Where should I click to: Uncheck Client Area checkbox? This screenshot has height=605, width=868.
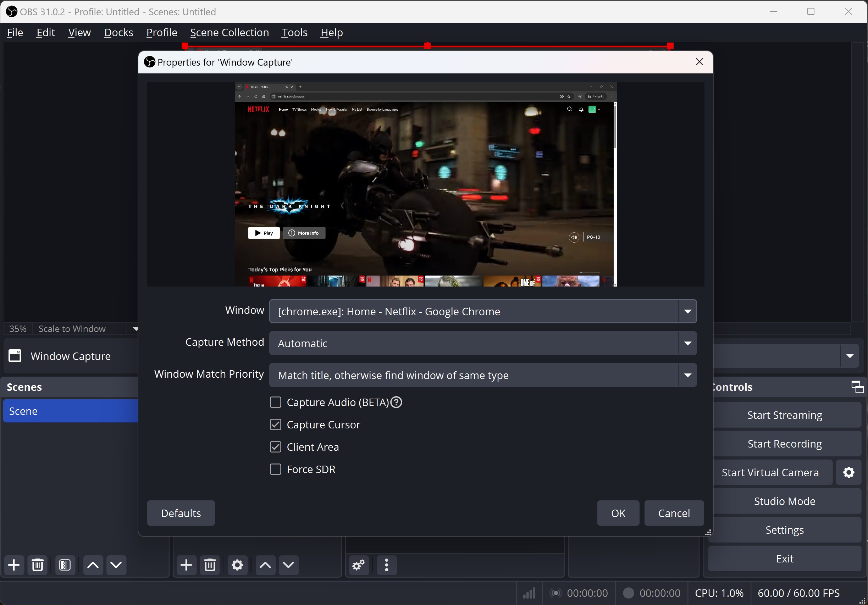pos(276,447)
